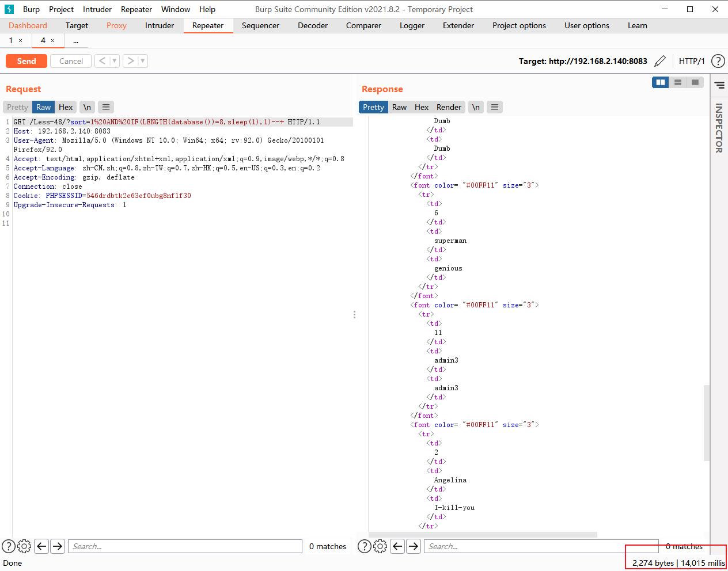Add new Repeater tab with ellipsis
Image resolution: width=728 pixels, height=571 pixels.
tap(75, 40)
